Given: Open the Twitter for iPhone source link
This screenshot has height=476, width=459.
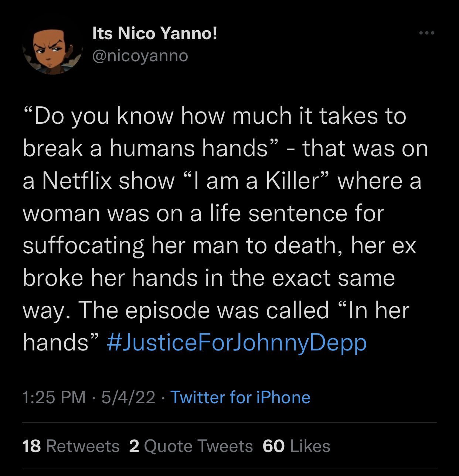Looking at the screenshot, I should (x=240, y=398).
